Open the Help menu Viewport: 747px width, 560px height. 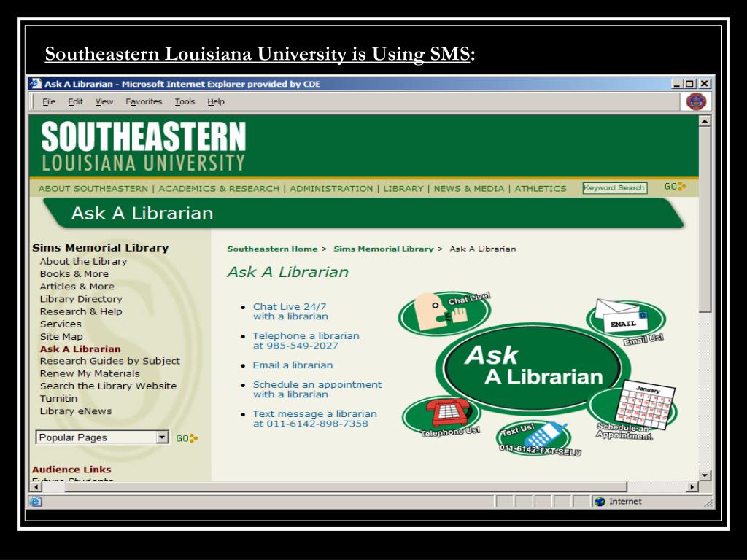pos(215,101)
